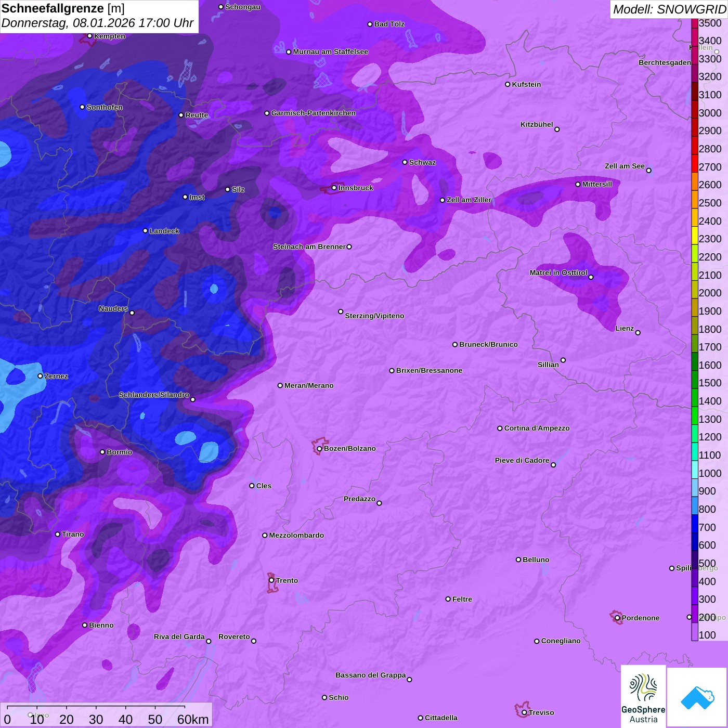Screen dimensions: 728x728
Task: Click the Kitzbühel label
Action: [x=537, y=124]
